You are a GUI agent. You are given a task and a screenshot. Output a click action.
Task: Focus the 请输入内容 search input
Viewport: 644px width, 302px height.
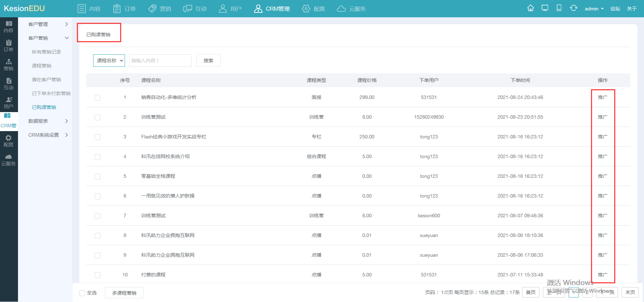coord(160,61)
